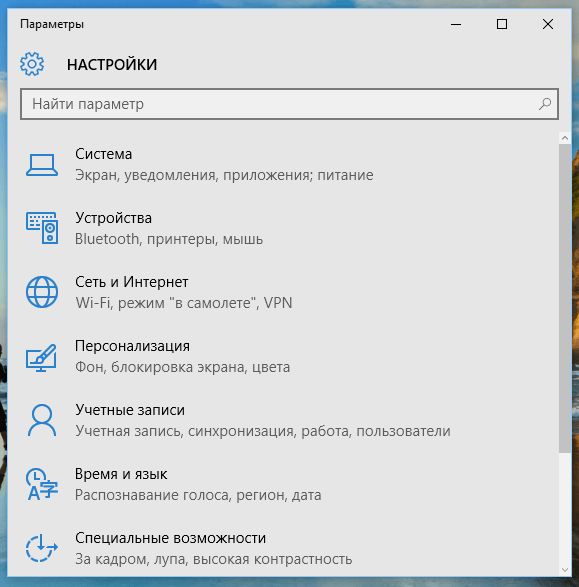This screenshot has height=587, width=579.
Task: Minimize the Параметры window
Action: 456,24
